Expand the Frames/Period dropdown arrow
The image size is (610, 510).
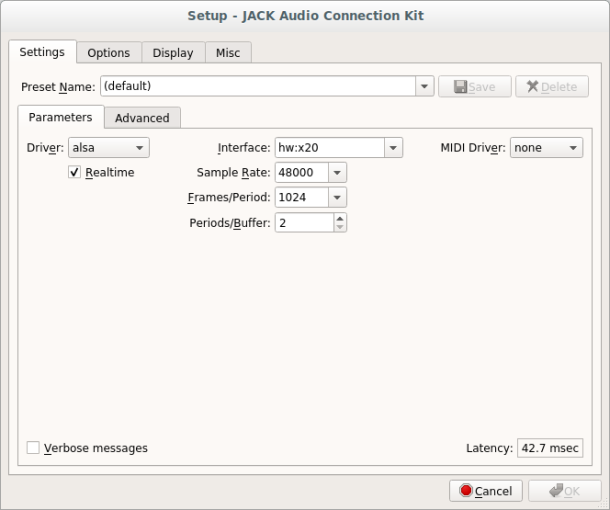click(x=337, y=197)
